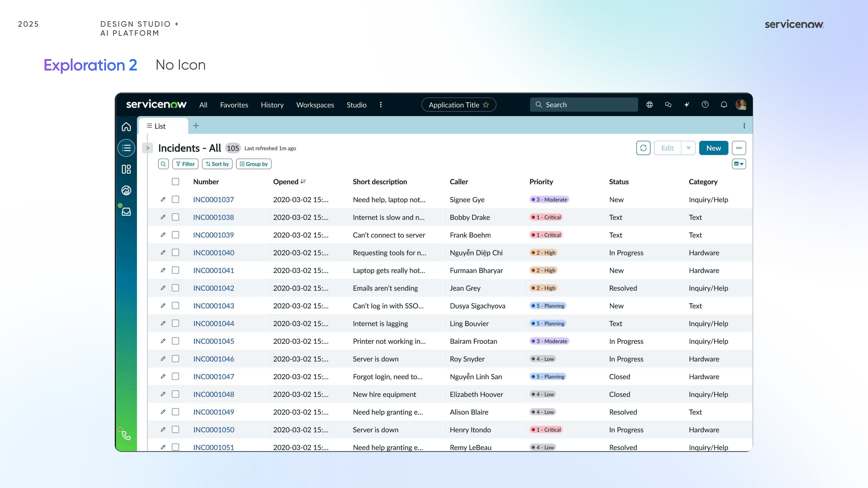
Task: Open the help question mark icon
Action: 705,105
